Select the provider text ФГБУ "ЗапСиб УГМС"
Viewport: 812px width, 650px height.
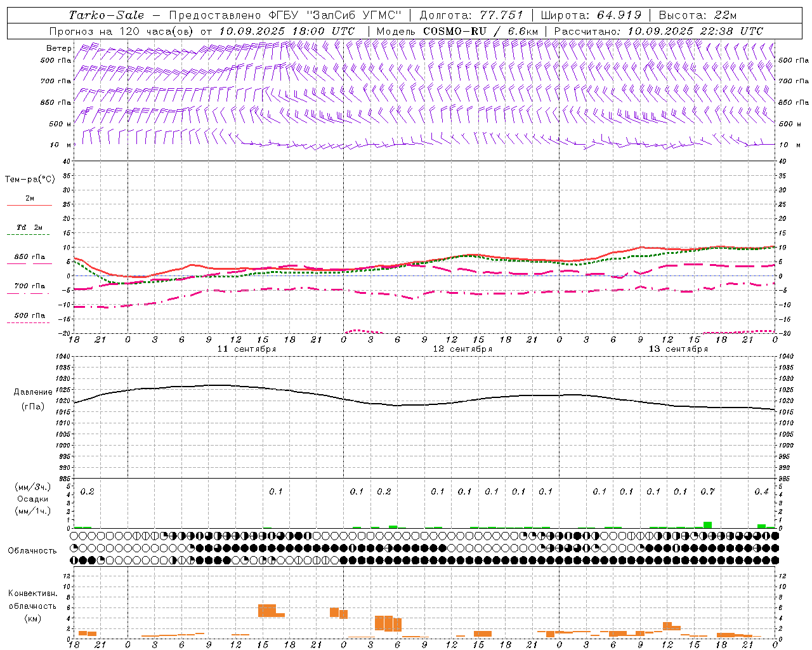(x=336, y=15)
